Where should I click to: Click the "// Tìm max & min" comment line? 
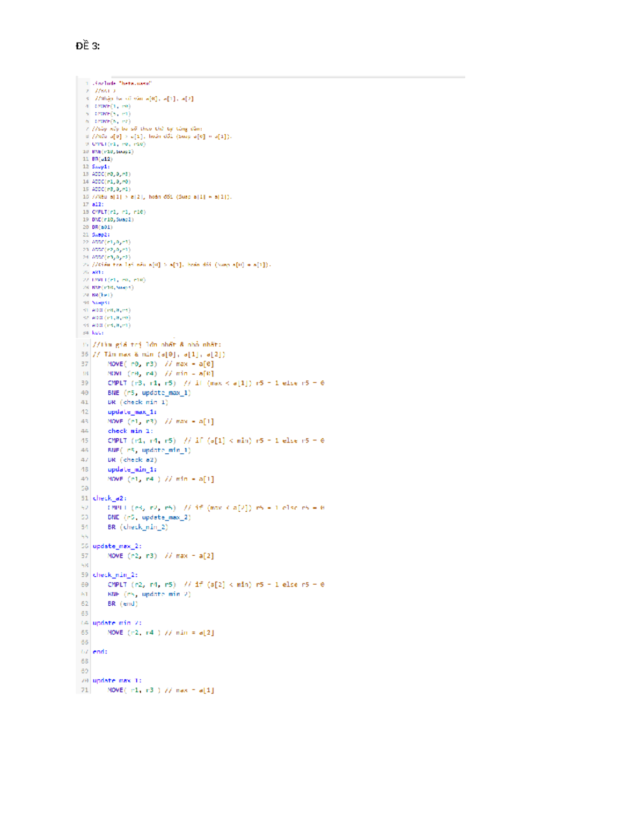(x=159, y=354)
